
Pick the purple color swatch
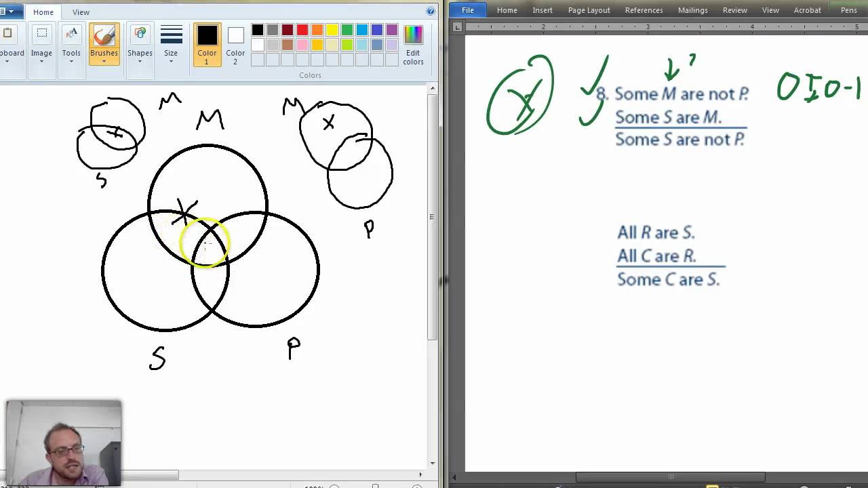coord(392,30)
